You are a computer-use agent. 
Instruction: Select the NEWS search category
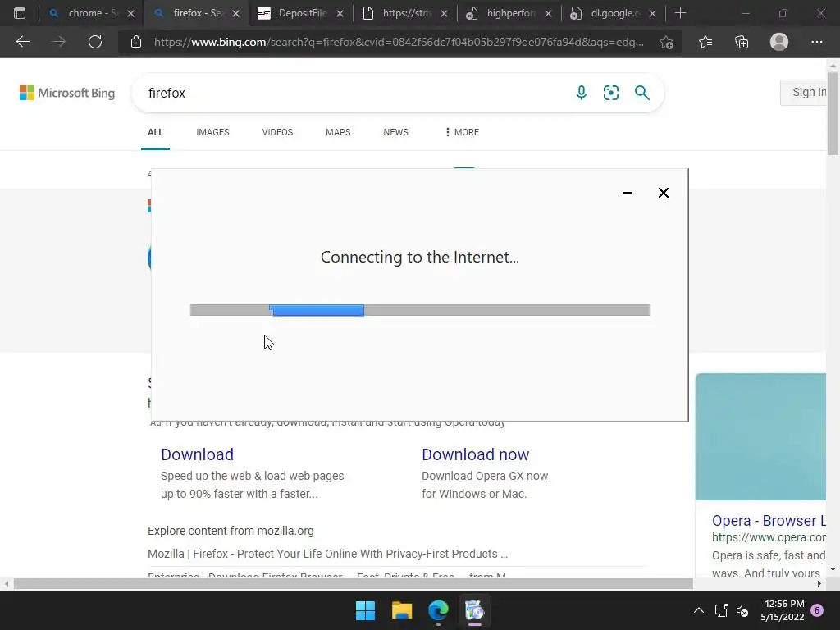[x=396, y=132]
